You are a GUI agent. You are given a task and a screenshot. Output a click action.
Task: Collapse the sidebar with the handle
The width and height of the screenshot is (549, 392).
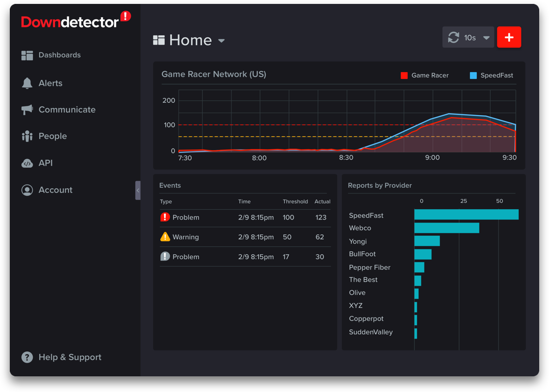click(x=138, y=190)
